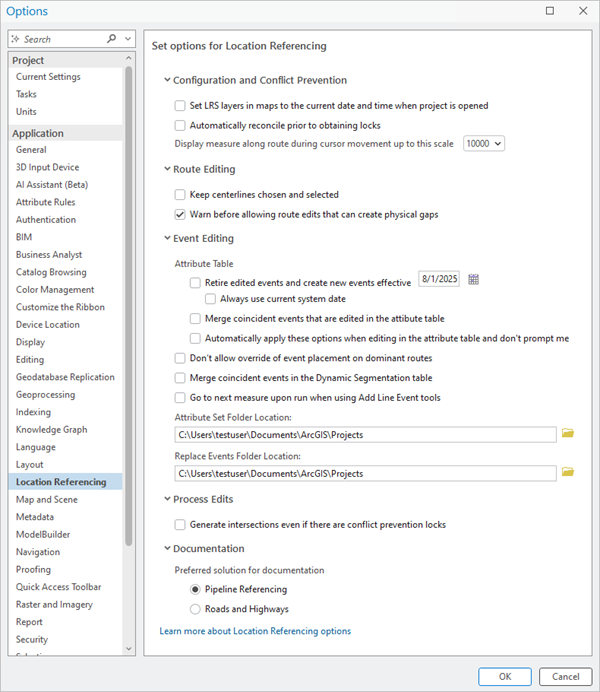Open Quick Access Toolbar options
Viewport: 600px width, 692px height.
[x=59, y=587]
